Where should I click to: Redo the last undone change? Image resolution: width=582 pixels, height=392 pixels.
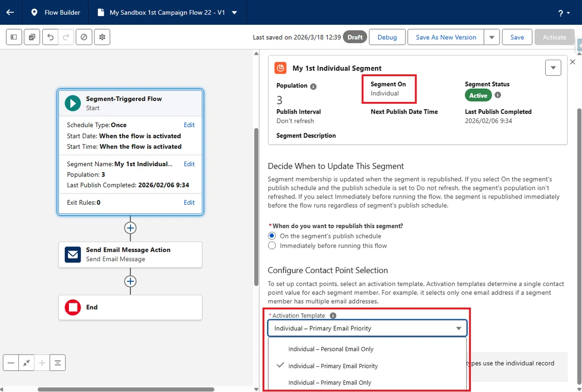point(66,37)
